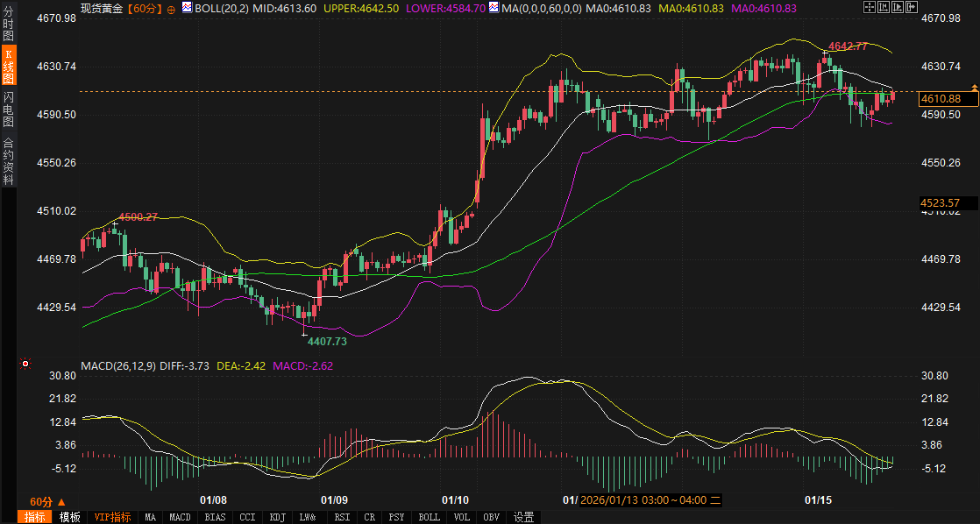Viewport: 980px width, 524px height.
Task: Open 合约资料 in the left sidebar
Action: (9, 161)
